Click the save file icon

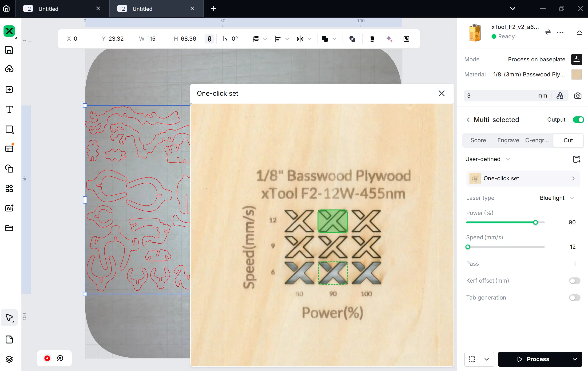[x=9, y=50]
